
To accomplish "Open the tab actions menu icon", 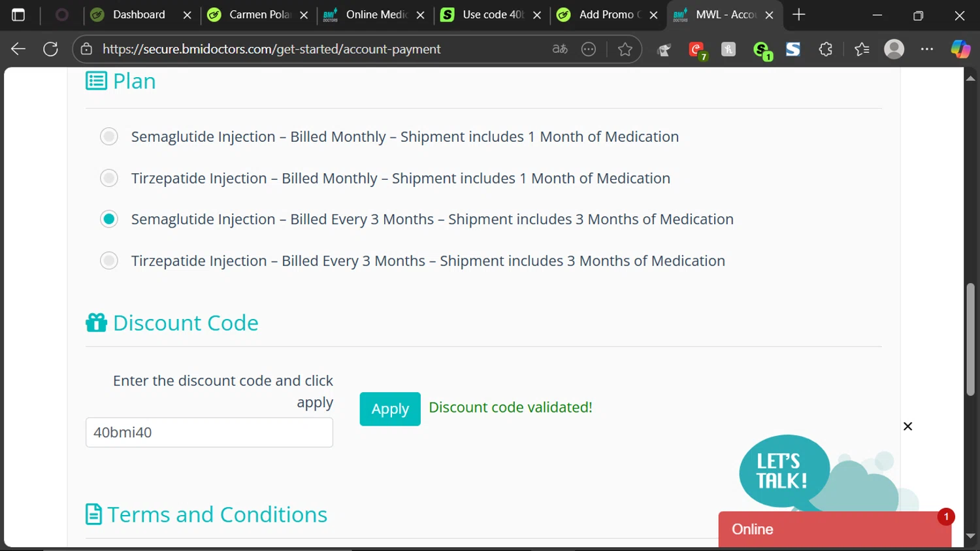I will 18,14.
